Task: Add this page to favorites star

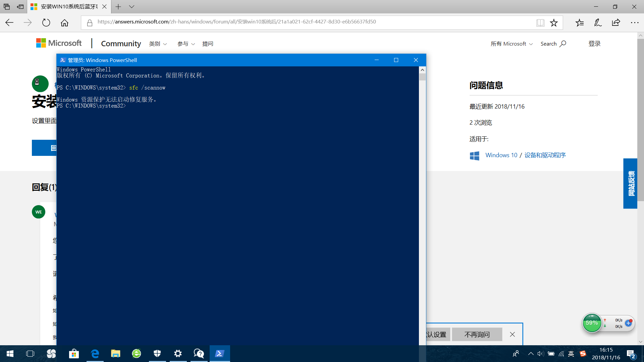Action: [x=554, y=22]
